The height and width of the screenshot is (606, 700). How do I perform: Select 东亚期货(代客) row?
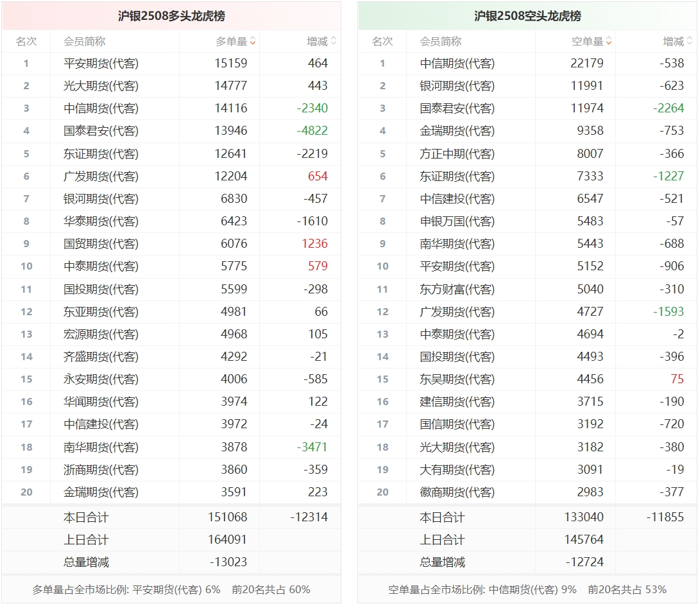click(x=171, y=312)
